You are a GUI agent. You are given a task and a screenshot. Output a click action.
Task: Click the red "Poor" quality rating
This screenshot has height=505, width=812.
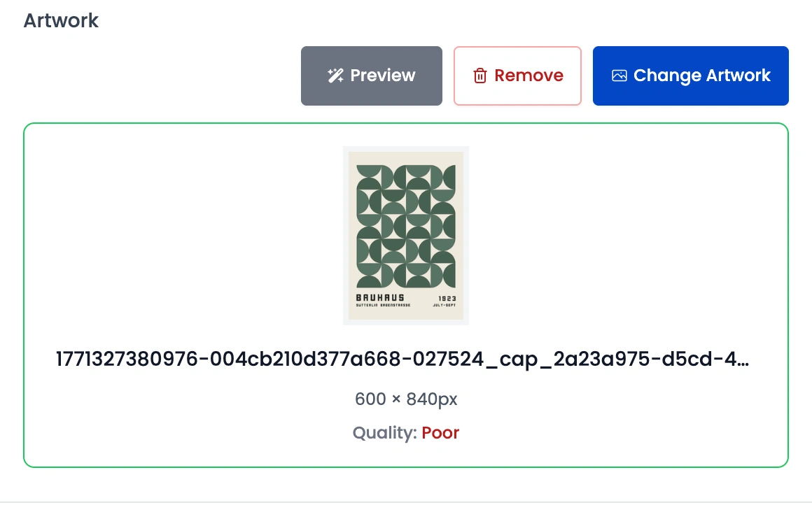point(440,433)
